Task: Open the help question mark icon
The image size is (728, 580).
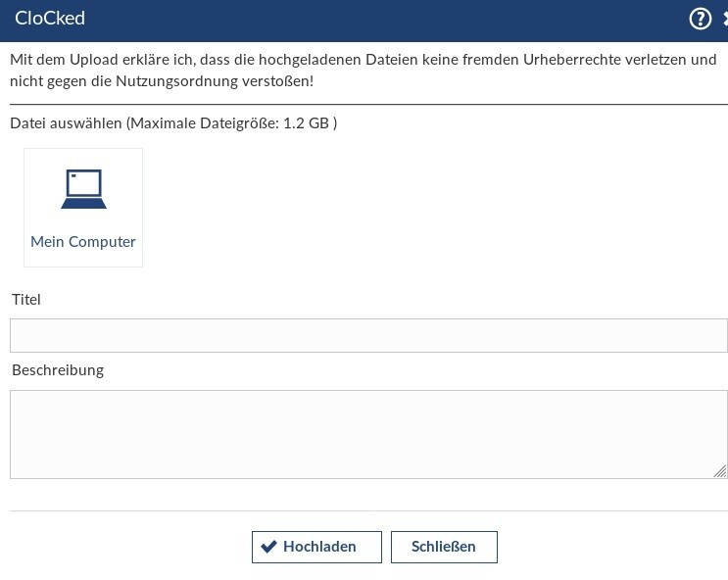Action: click(700, 19)
